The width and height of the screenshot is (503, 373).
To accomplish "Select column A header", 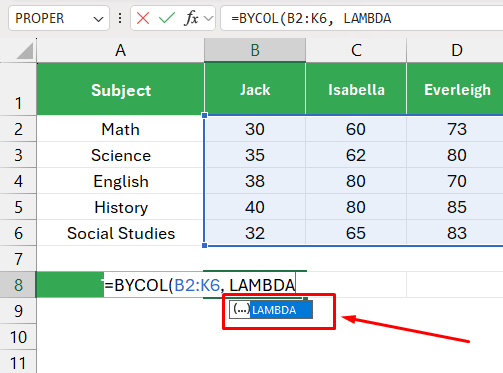I will [121, 50].
